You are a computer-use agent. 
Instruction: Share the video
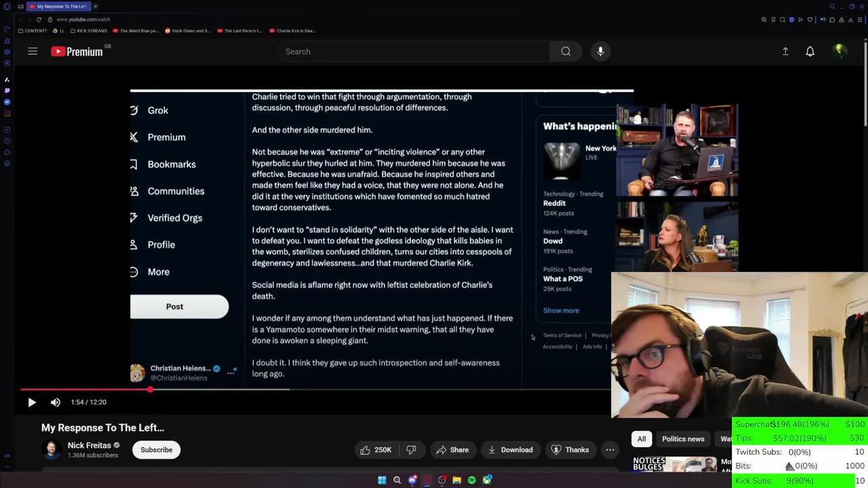tap(452, 449)
